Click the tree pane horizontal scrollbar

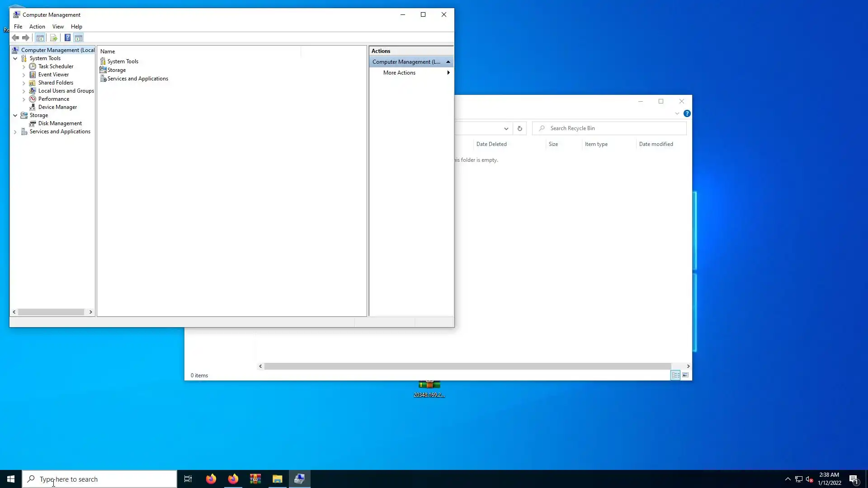(x=51, y=312)
